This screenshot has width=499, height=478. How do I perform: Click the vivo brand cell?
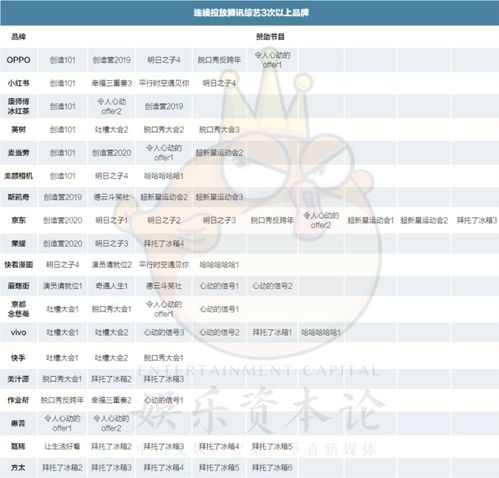(x=18, y=332)
